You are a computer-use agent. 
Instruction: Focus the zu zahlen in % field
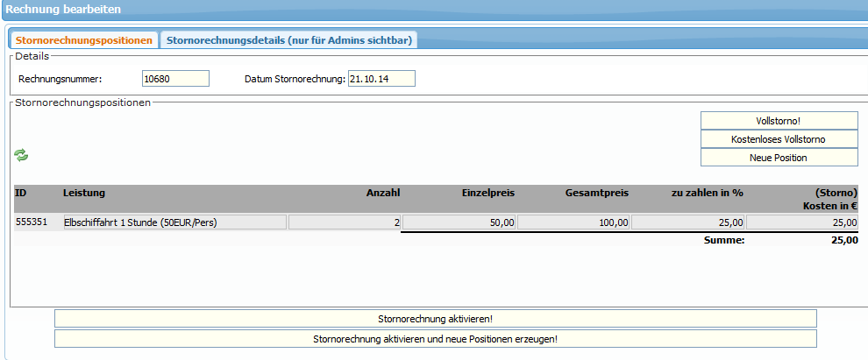pyautogui.click(x=688, y=222)
